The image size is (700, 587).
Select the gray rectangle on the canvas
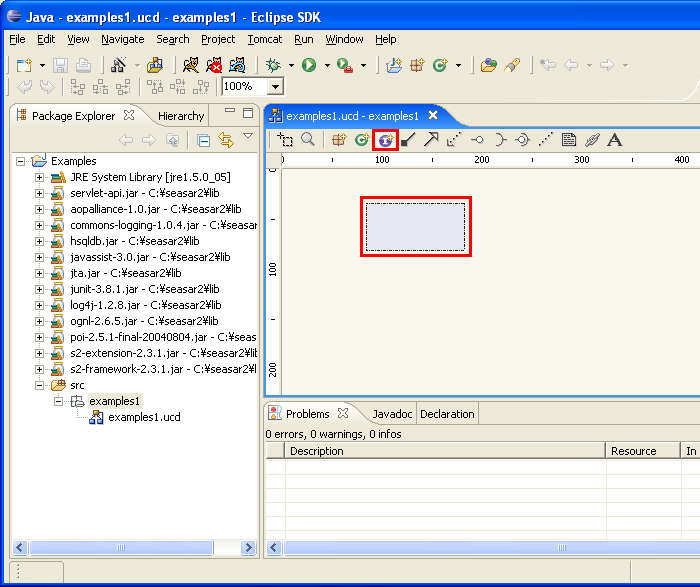tap(415, 227)
